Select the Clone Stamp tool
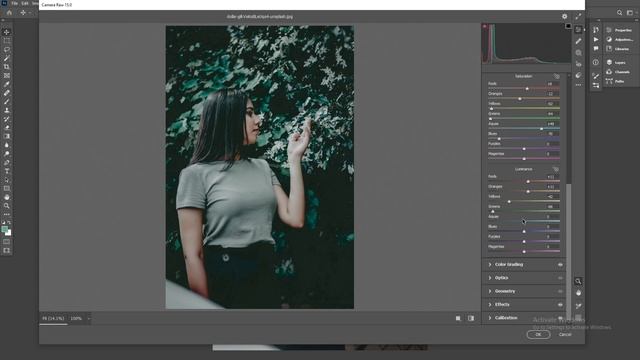 pyautogui.click(x=7, y=110)
